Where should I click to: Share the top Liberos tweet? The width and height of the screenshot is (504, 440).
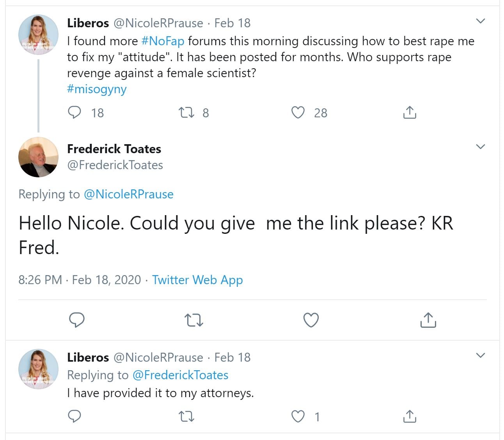[409, 113]
